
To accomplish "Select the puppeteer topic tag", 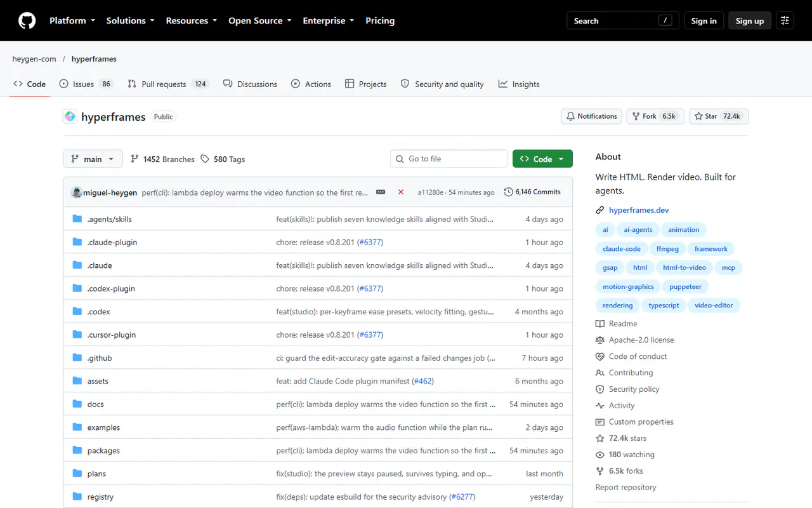I will (x=686, y=286).
